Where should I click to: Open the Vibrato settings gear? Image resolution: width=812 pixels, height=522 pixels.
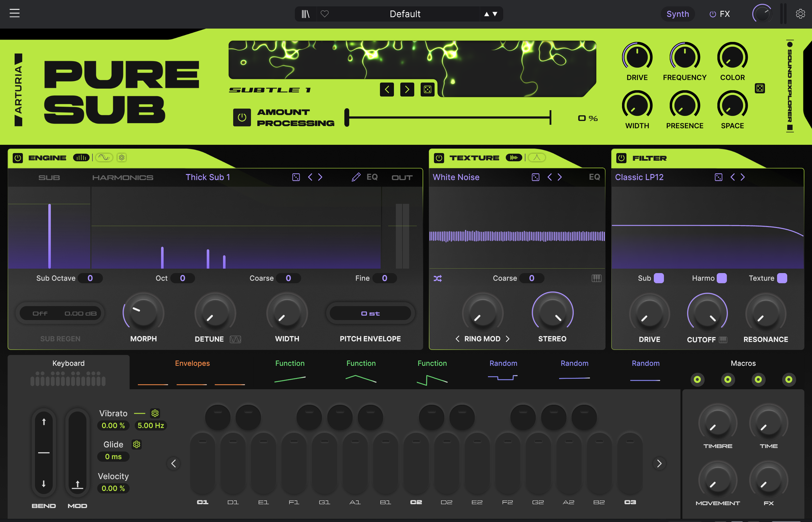pyautogui.click(x=155, y=413)
